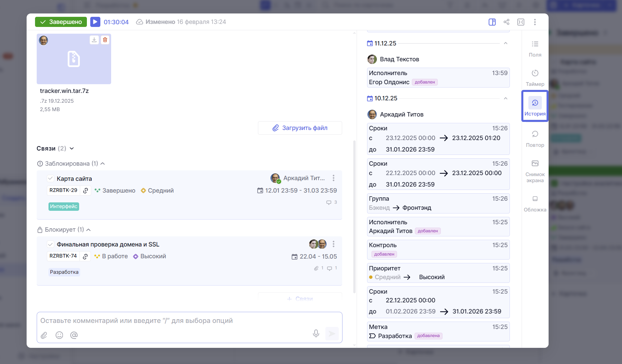The image size is (622, 364).
Task: Copy link for task RZRBTK-29
Action: (x=86, y=191)
